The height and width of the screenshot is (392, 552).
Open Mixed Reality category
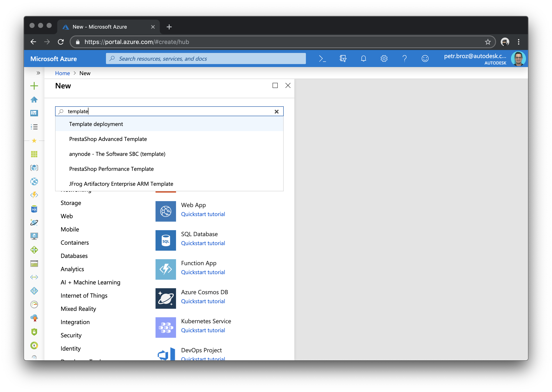78,309
